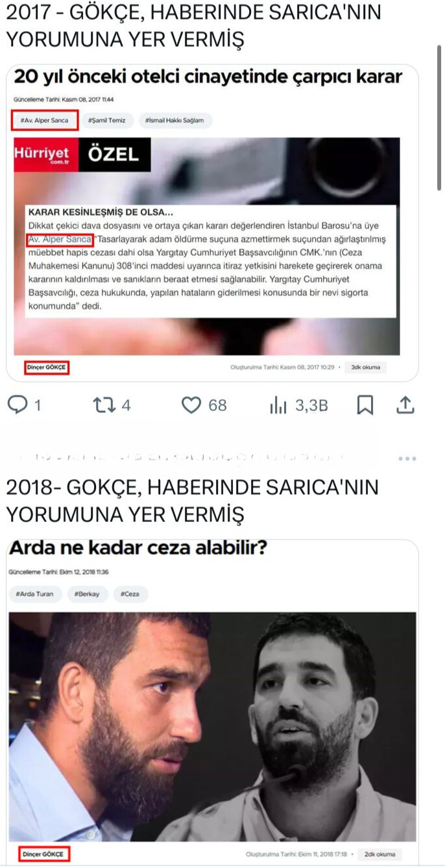Click the 3dk okuma reading time badge
445x868 pixels.
click(x=365, y=367)
